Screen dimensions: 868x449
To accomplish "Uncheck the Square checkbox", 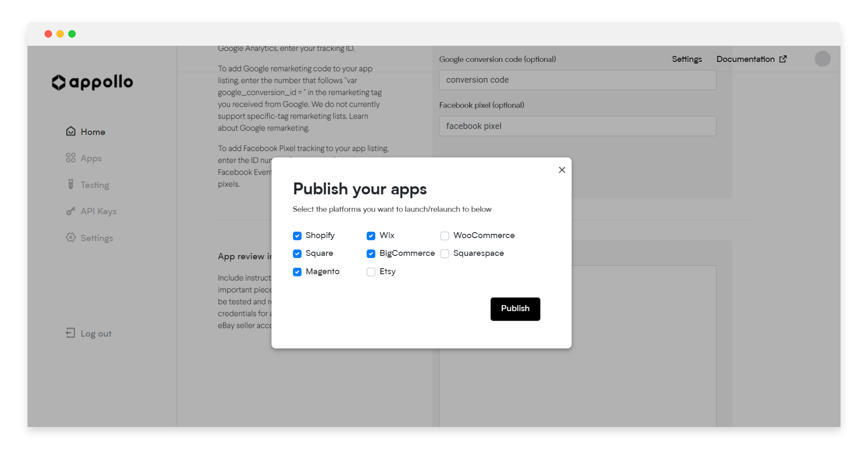I will click(x=297, y=253).
